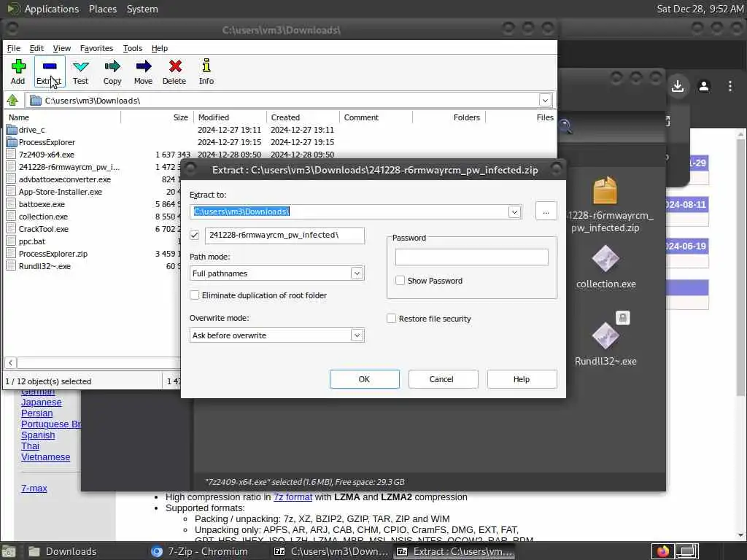Open Chromium three-dot menu
The width and height of the screenshot is (747, 560).
point(729,86)
